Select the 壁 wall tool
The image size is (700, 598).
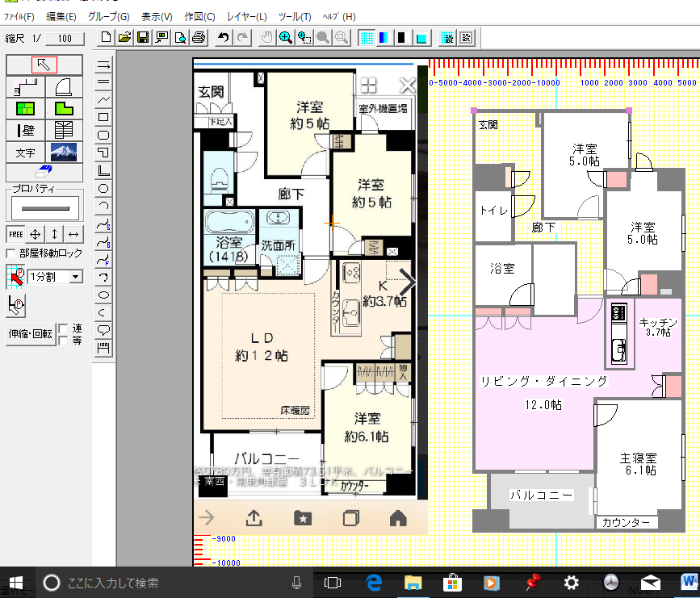point(25,129)
